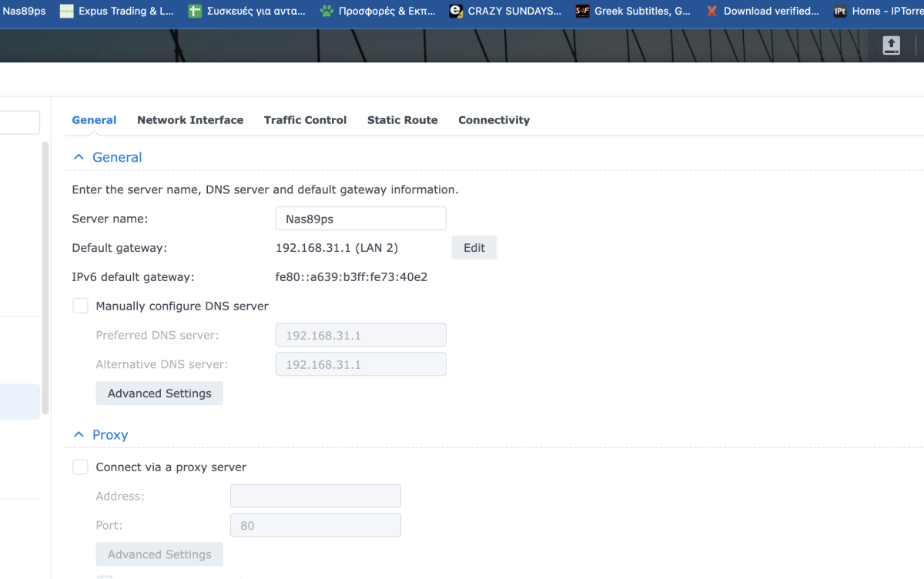Collapse the Proxy section
924x579 pixels.
coord(78,434)
